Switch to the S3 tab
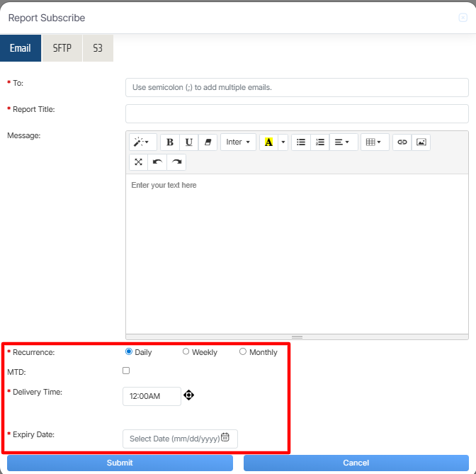Screen dimensions: 476x474 pyautogui.click(x=98, y=48)
